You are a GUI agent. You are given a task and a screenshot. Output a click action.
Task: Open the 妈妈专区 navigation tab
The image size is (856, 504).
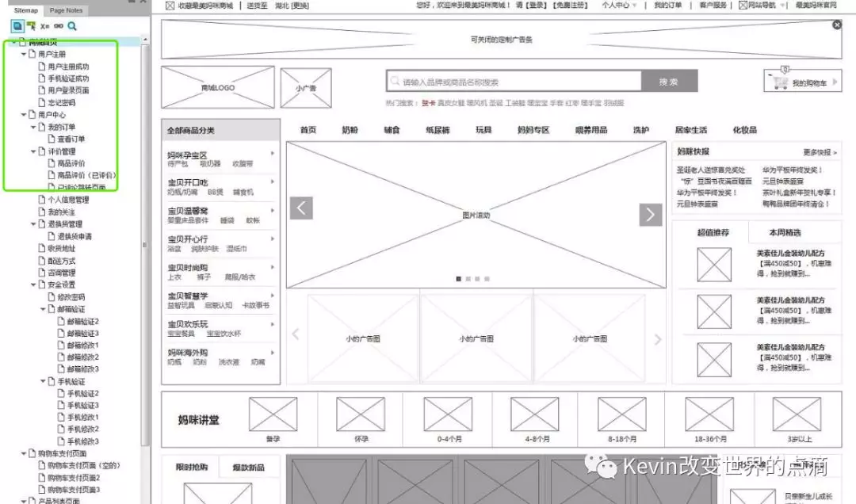click(x=533, y=130)
